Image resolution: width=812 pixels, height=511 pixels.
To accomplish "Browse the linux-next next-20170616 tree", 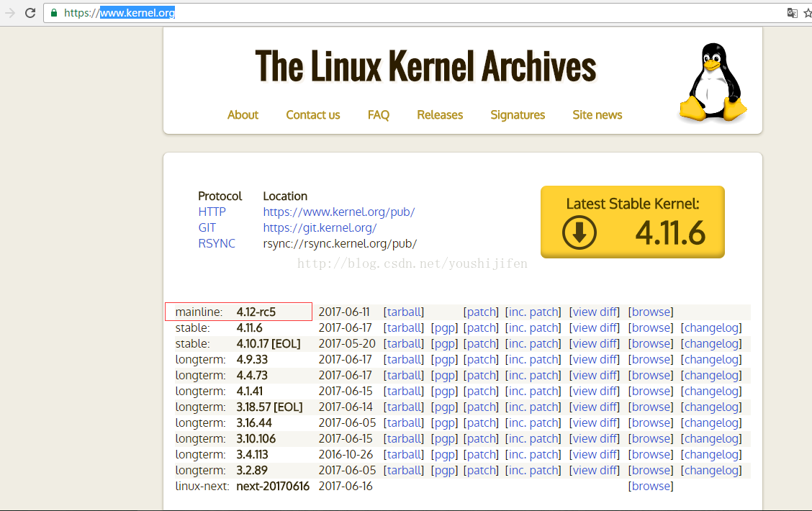I will pyautogui.click(x=651, y=486).
